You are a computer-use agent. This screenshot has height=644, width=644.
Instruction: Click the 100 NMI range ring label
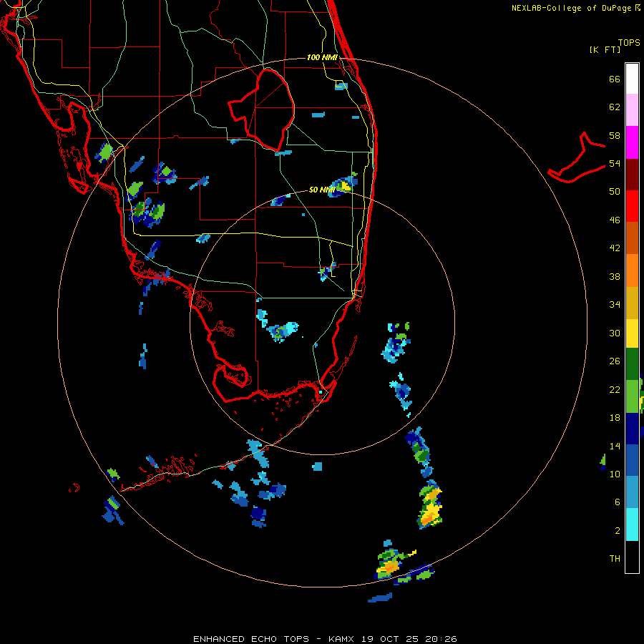pos(323,57)
